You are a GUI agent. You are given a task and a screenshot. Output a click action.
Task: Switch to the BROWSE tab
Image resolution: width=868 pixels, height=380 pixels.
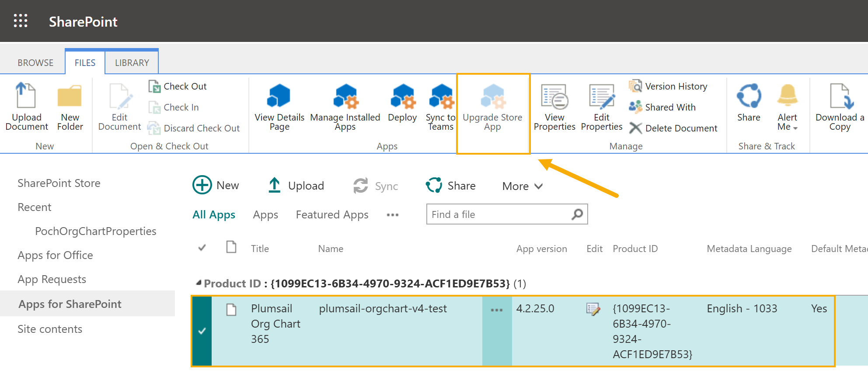tap(35, 63)
